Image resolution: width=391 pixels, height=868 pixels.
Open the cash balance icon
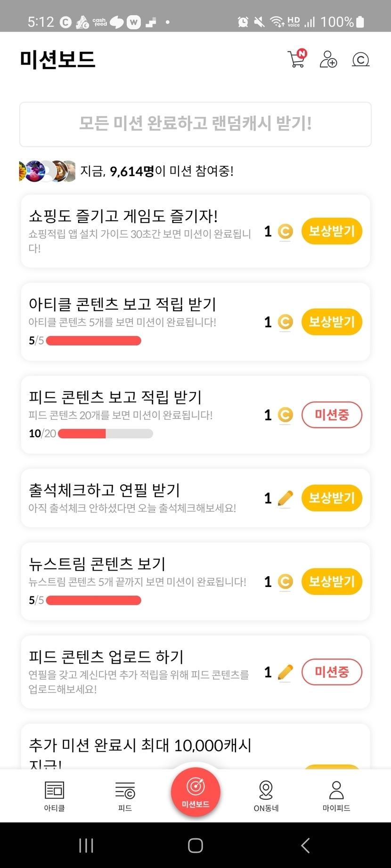click(x=360, y=59)
